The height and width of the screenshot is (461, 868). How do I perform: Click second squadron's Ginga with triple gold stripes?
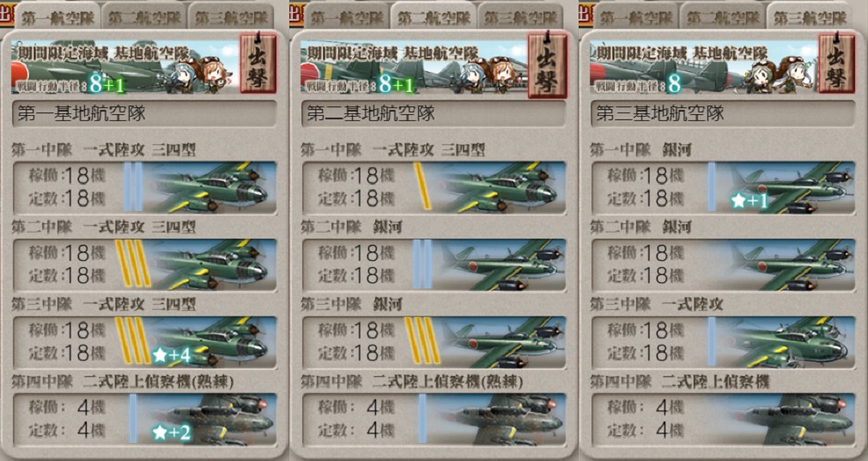click(434, 342)
